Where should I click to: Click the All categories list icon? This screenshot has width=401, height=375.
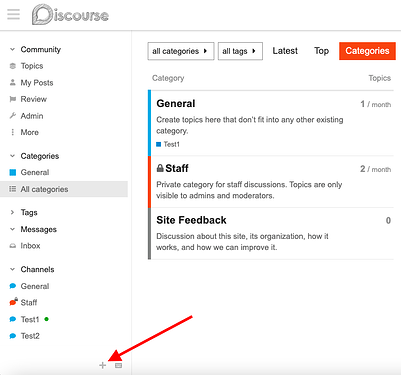coord(13,189)
